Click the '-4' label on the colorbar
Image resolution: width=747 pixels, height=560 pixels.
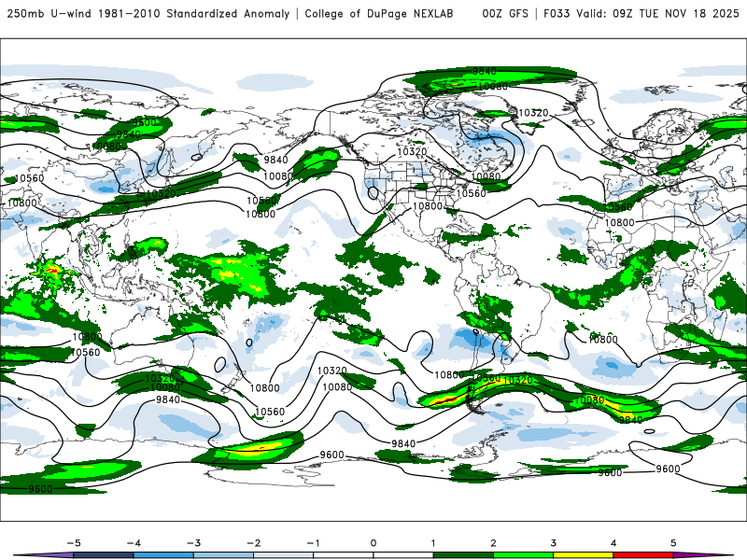pos(134,543)
